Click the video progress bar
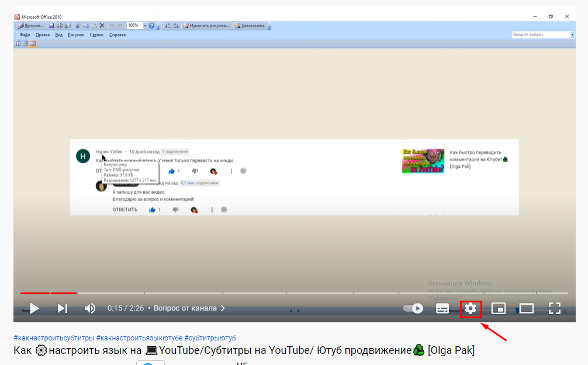This screenshot has height=365, width=588. (294, 293)
